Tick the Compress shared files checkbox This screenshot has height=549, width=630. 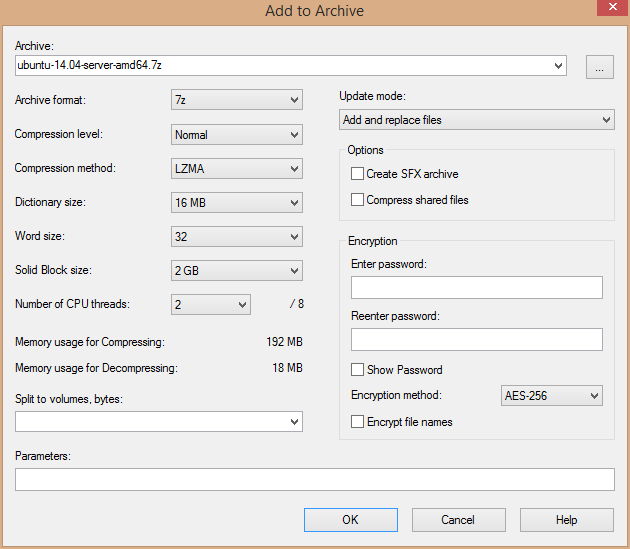point(357,200)
